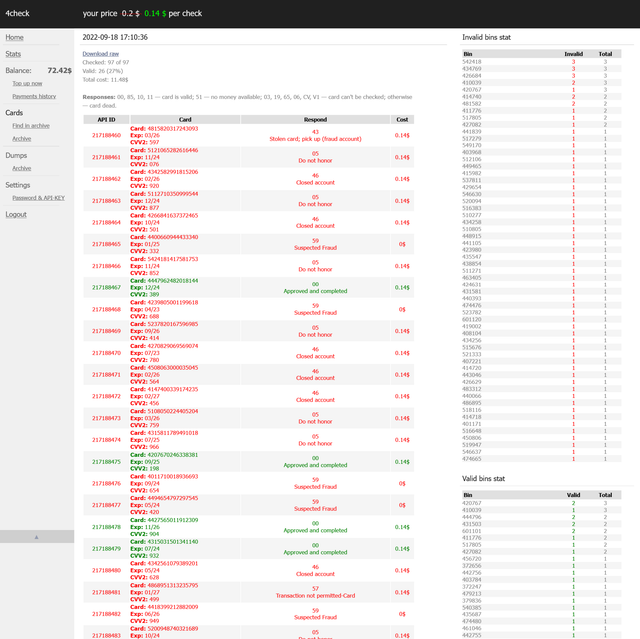Click the 0$ cost in row 217188465
The height and width of the screenshot is (639, 640).
[x=402, y=244]
